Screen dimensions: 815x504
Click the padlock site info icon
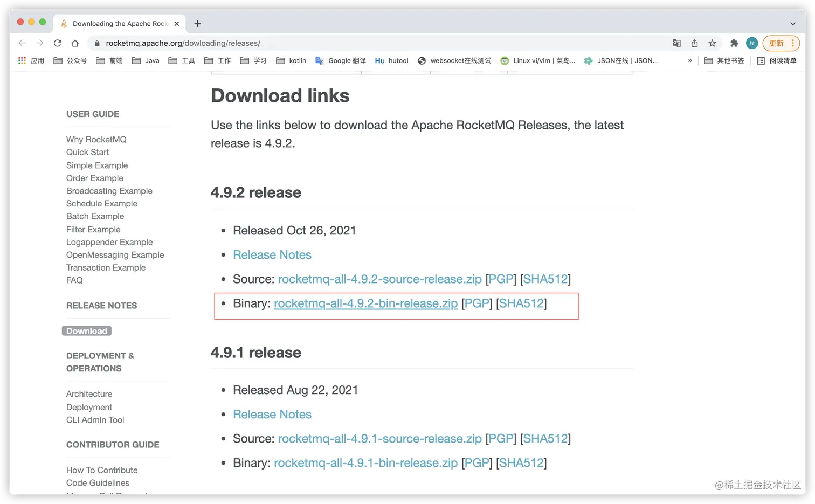click(97, 43)
